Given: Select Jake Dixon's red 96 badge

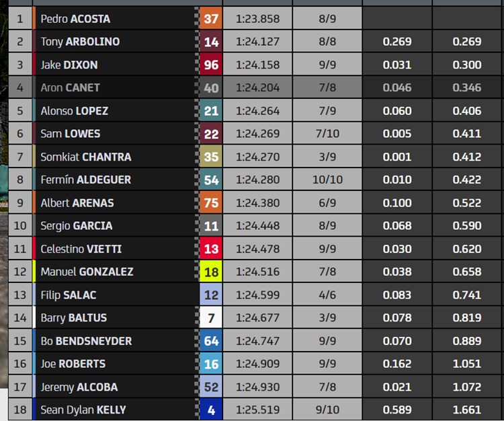Looking at the screenshot, I should 211,65.
